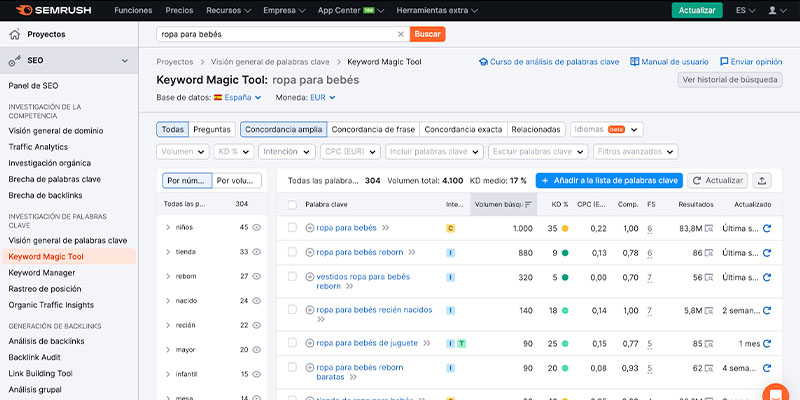This screenshot has width=800, height=400.
Task: Add 'ropa para bebés reborn' keyword via plus icon
Action: (x=310, y=253)
